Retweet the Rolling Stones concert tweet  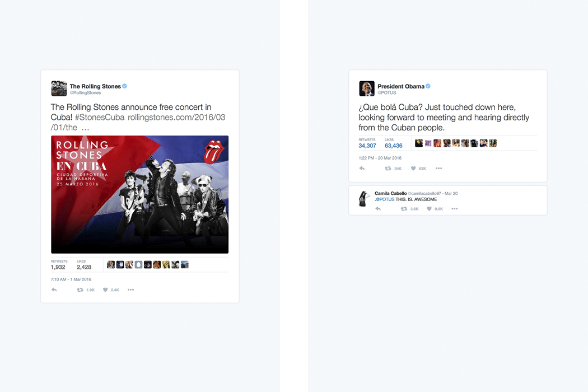point(80,290)
